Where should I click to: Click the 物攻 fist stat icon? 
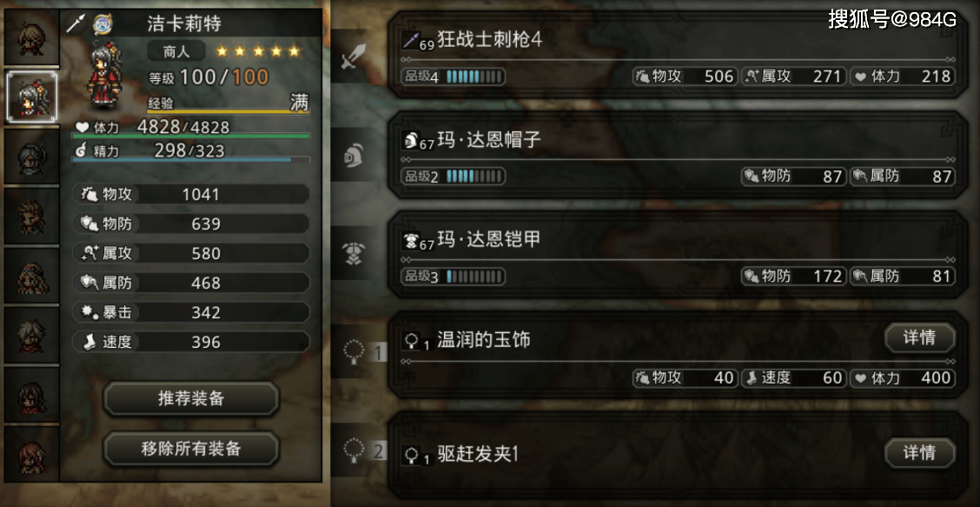pos(86,194)
